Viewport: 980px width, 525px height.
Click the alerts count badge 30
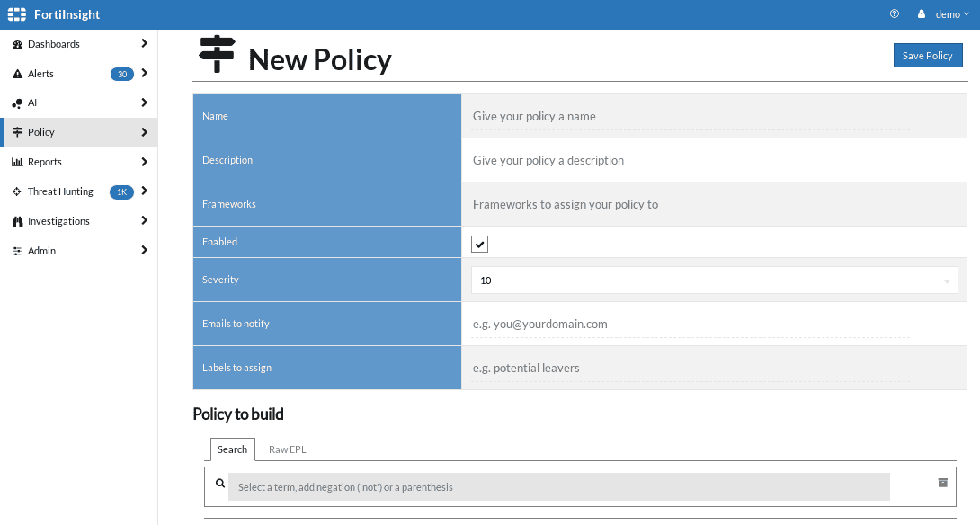tap(121, 74)
